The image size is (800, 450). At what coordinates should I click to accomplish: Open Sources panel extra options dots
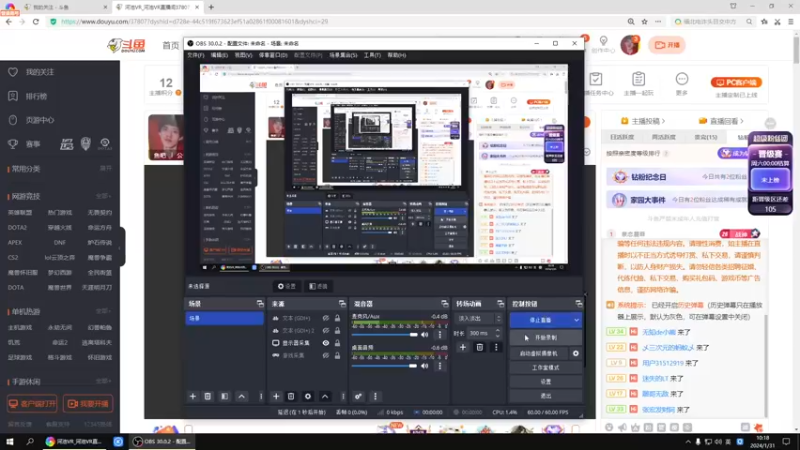point(343,396)
